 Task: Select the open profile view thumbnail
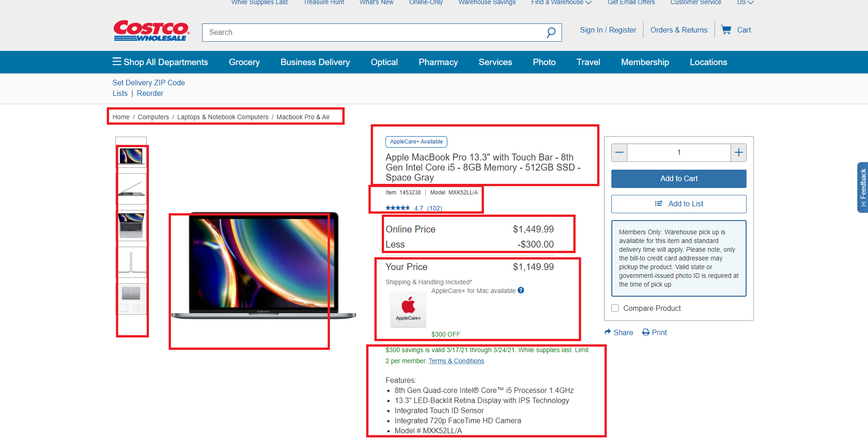tap(131, 262)
